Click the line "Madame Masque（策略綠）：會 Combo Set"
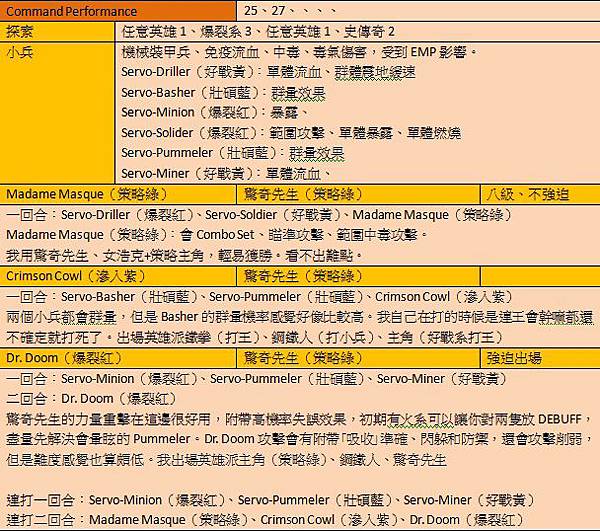Viewport: 600px width, 531px height. pyautogui.click(x=217, y=235)
